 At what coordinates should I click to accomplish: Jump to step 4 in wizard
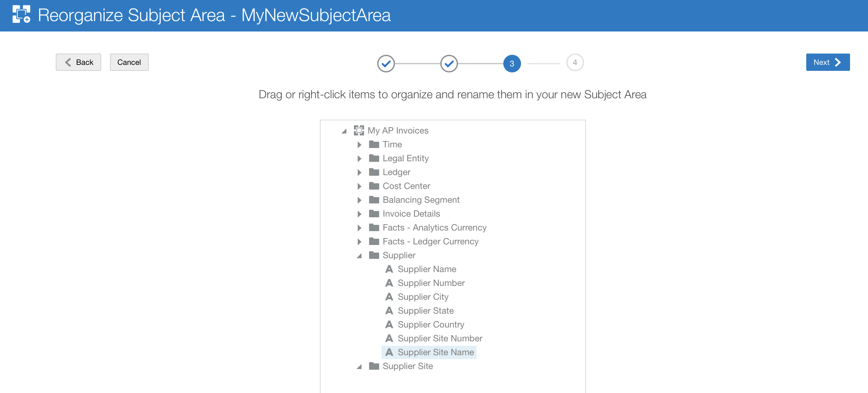pos(575,63)
